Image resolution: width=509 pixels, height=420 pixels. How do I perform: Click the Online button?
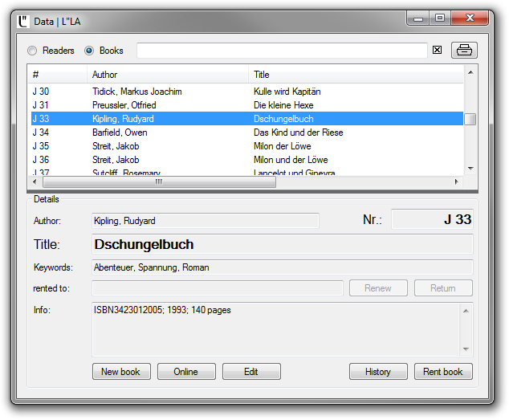coord(185,372)
